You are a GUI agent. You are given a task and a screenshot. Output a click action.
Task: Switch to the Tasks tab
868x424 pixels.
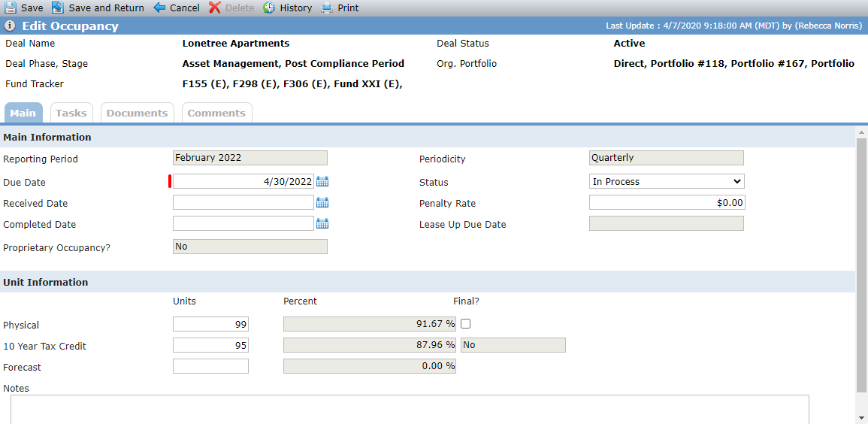coord(71,113)
